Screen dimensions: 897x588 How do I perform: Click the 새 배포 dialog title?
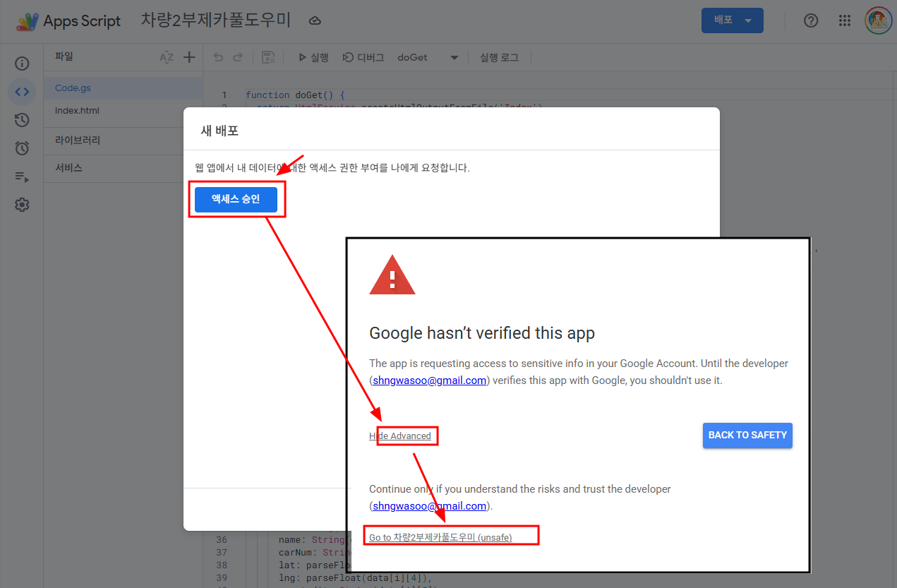pos(220,131)
